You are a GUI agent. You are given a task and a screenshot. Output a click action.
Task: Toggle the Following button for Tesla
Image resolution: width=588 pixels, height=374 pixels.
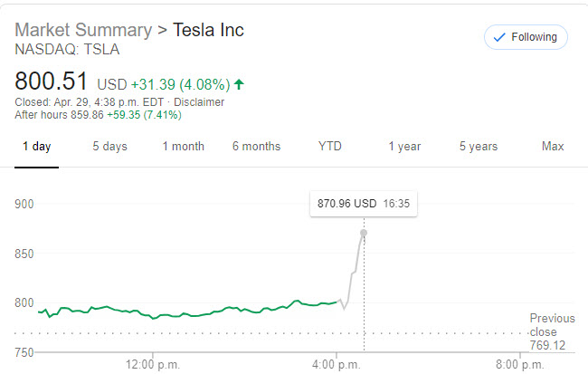(526, 37)
